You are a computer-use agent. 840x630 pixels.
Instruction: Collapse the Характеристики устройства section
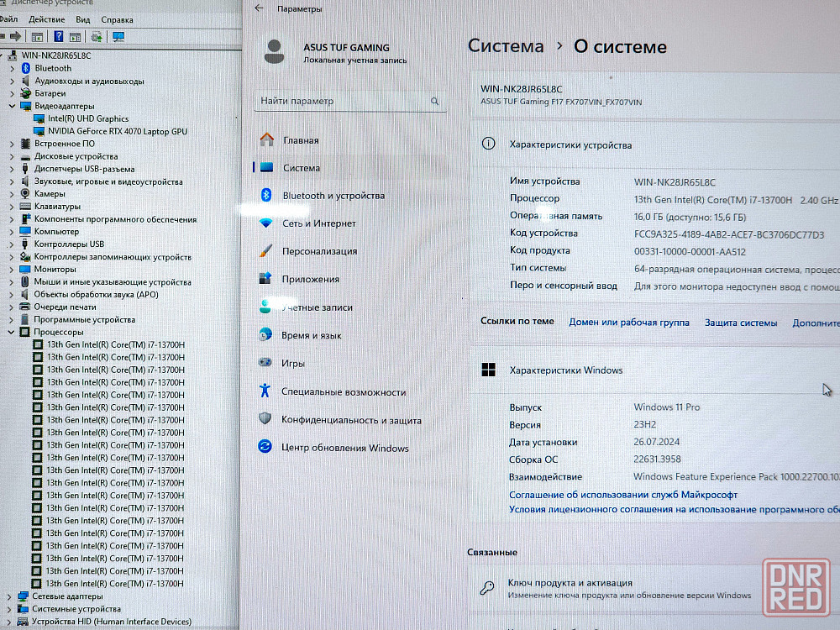click(656, 144)
